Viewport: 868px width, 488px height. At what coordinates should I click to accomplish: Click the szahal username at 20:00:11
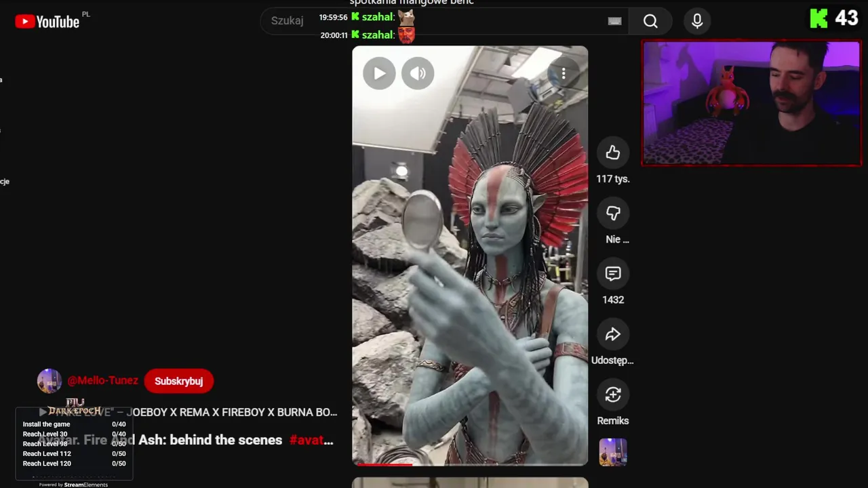click(378, 35)
